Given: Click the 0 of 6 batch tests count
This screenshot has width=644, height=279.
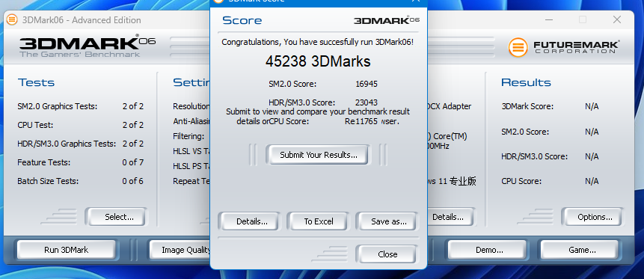Looking at the screenshot, I should [132, 181].
